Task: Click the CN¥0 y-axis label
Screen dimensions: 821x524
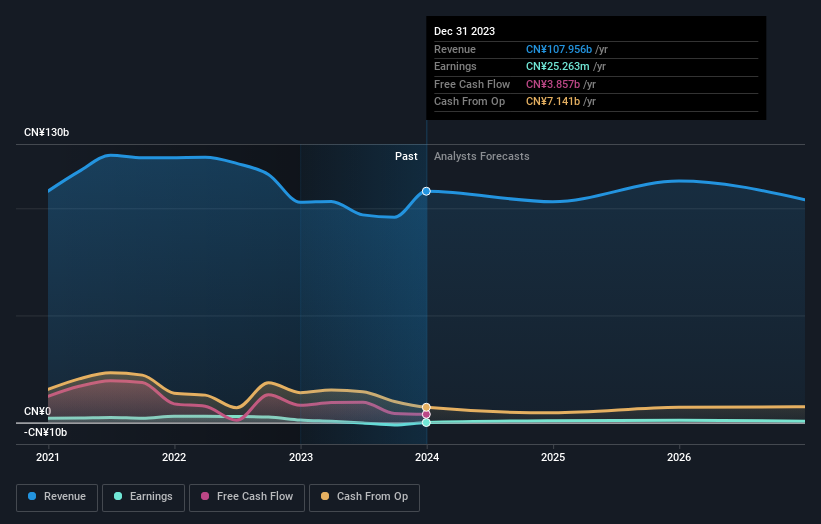Action: click(37, 411)
